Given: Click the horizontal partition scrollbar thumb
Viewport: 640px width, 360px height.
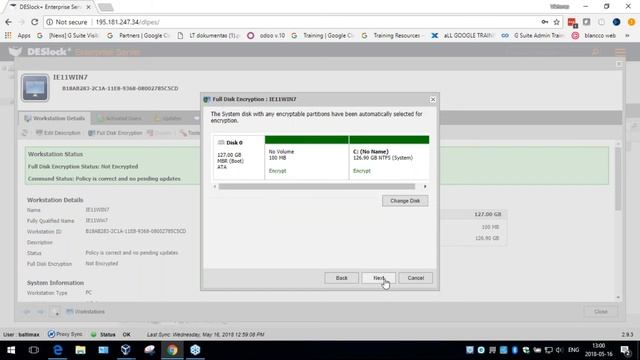Looking at the screenshot, I should click(x=317, y=187).
